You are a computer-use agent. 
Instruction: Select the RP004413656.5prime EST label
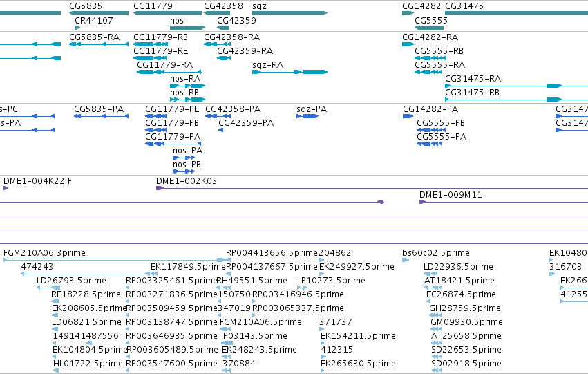coord(272,253)
